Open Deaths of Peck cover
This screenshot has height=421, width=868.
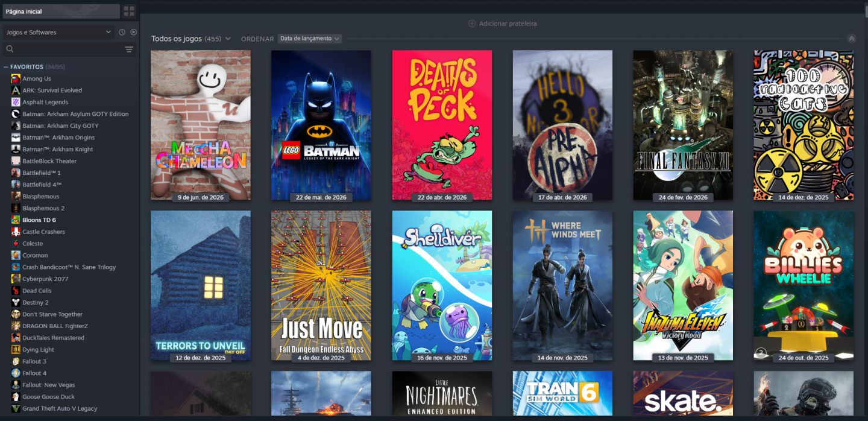442,125
